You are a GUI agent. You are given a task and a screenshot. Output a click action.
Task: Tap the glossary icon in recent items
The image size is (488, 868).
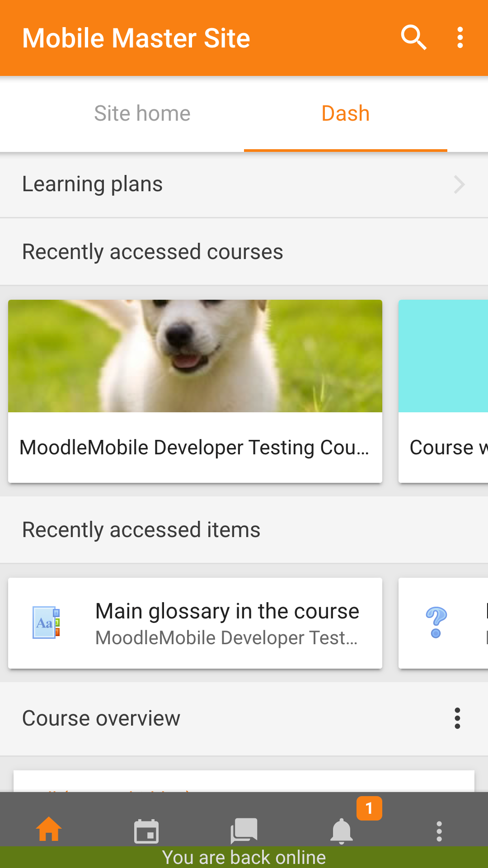coord(46,623)
